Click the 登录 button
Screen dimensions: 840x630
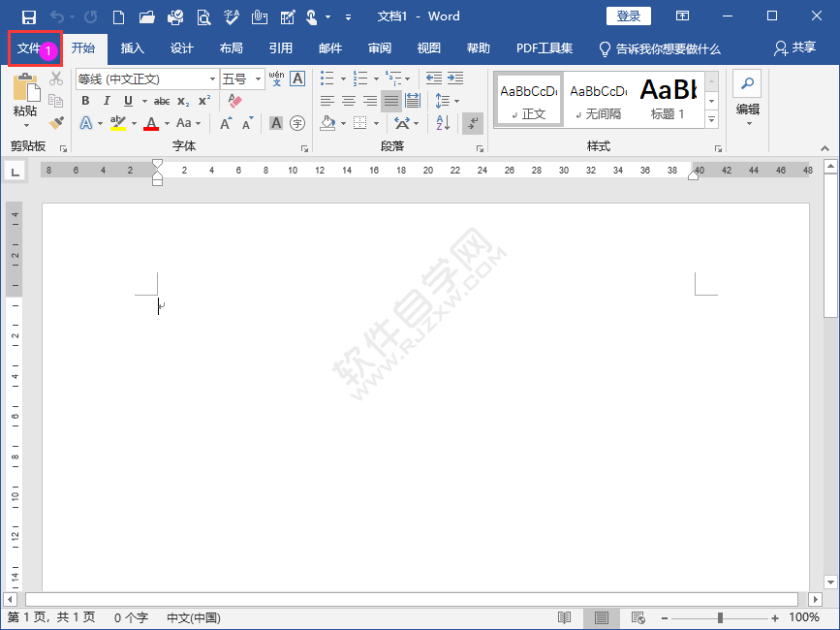628,16
